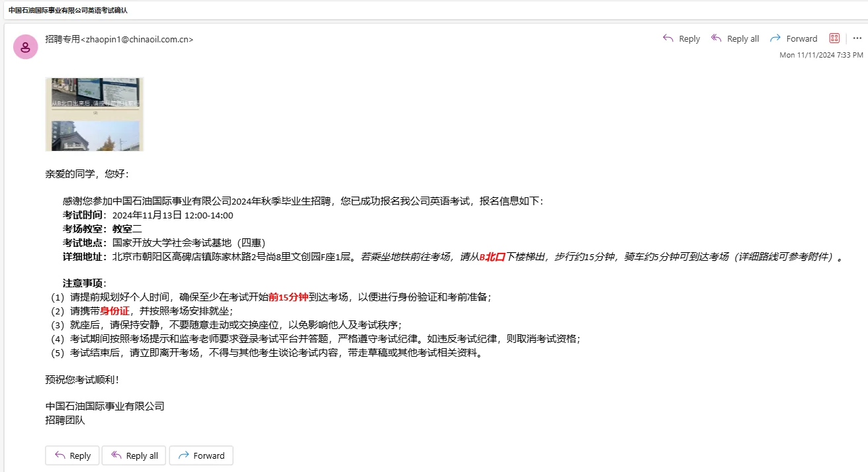Click the email subject title 中国石油国际事业有限公司英语考试确认
This screenshot has width=868, height=472.
point(68,10)
